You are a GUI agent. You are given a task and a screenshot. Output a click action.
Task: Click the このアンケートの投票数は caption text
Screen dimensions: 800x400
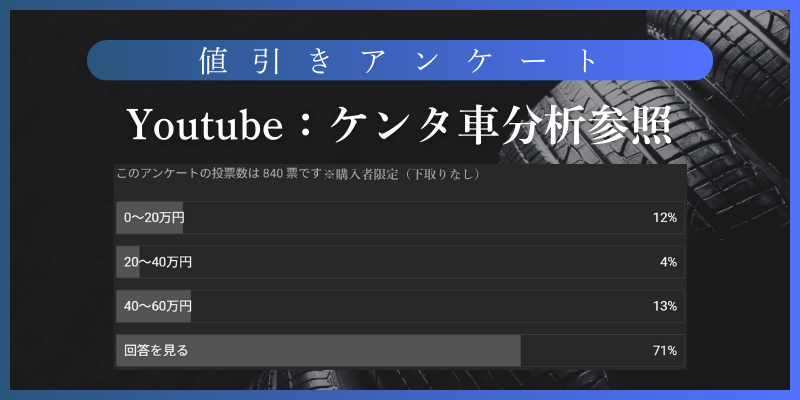click(189, 174)
